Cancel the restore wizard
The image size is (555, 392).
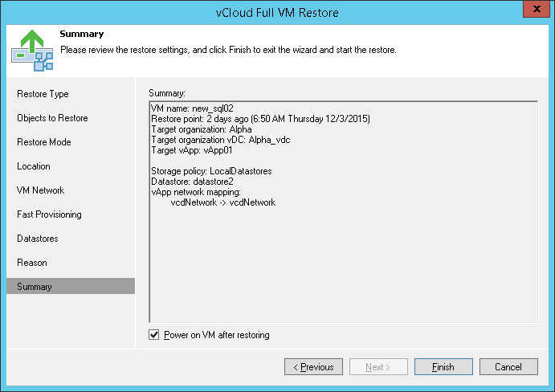point(508,367)
